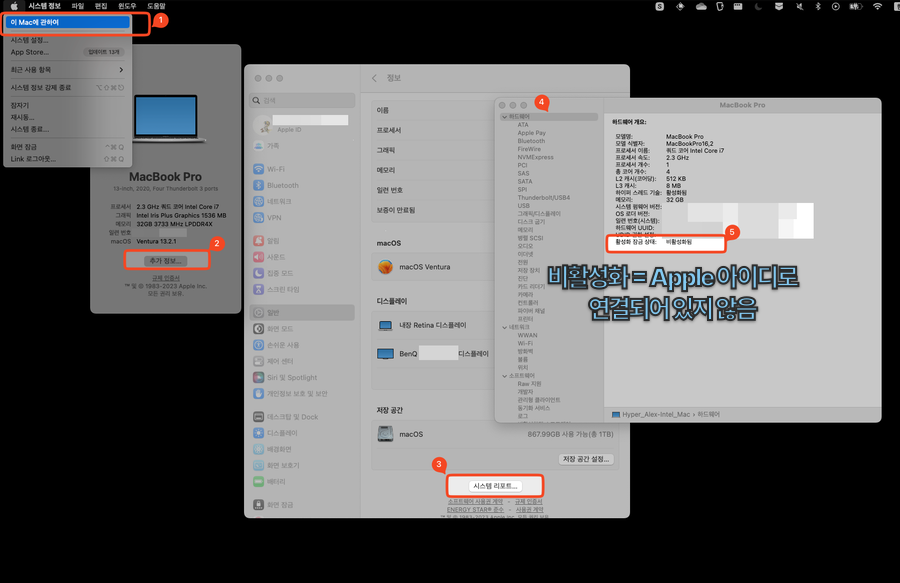The width and height of the screenshot is (900, 583).
Task: Open the Apple ID account avatar
Action: click(262, 125)
